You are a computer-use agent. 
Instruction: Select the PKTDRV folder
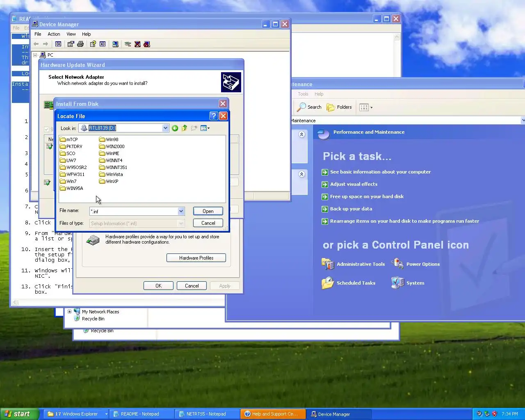click(x=71, y=146)
